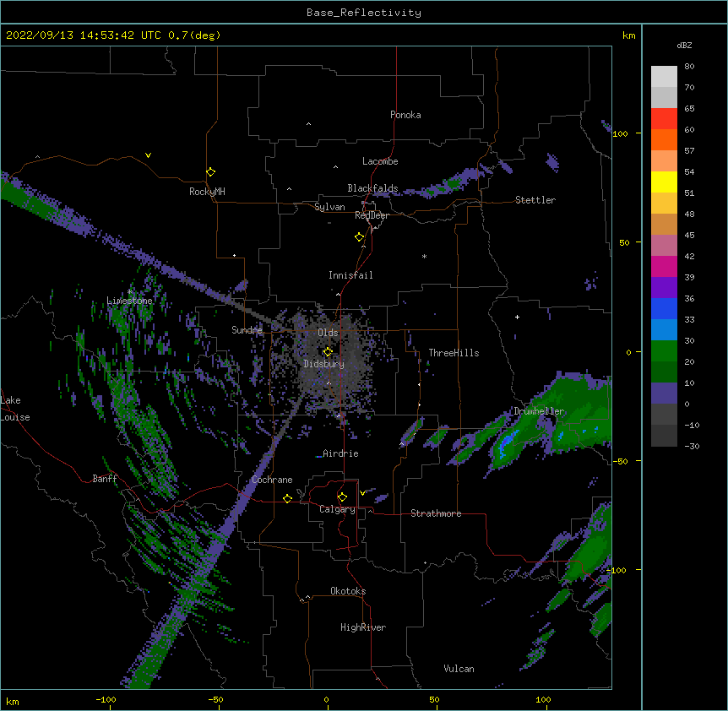Click the yellow diamond marker between Olds and Didsbury
This screenshot has width=728, height=711.
[328, 351]
